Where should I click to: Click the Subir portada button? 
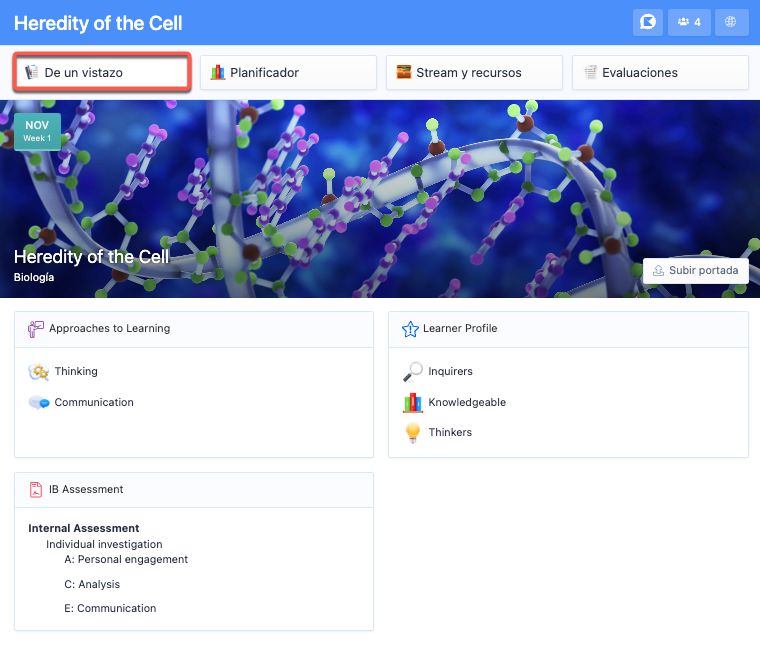coord(695,270)
